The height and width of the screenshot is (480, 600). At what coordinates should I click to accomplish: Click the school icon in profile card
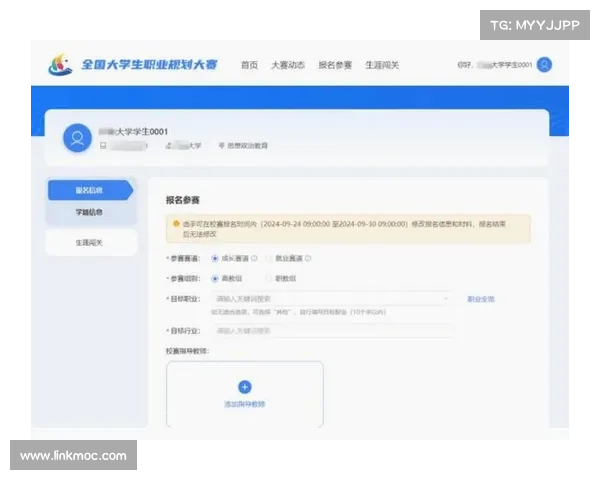[x=169, y=146]
